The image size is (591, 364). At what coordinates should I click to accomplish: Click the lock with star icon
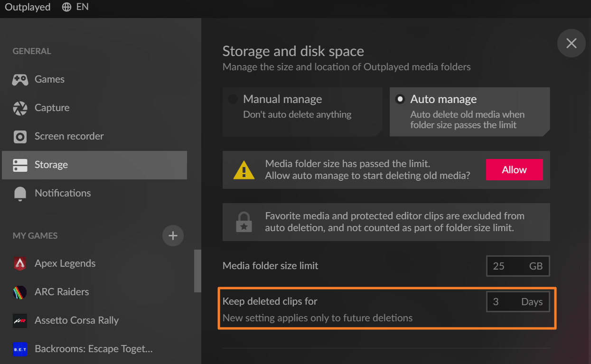coord(244,222)
